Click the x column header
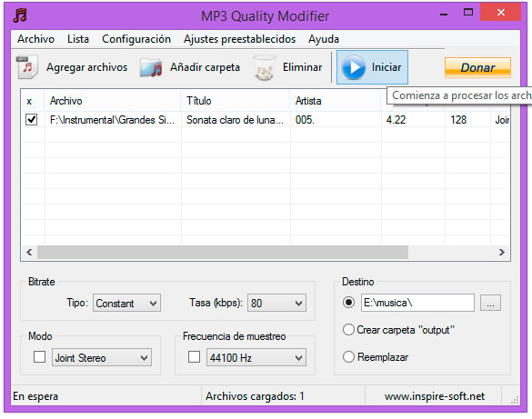 pyautogui.click(x=33, y=101)
